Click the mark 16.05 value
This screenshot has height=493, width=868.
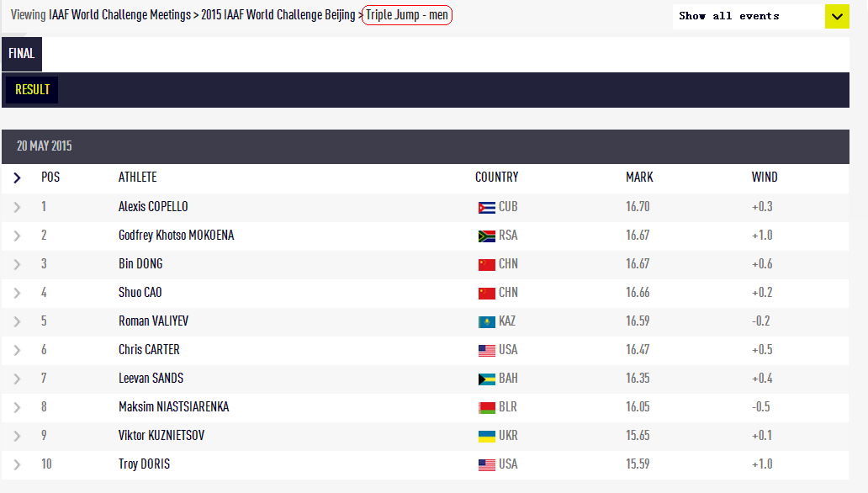click(x=638, y=407)
